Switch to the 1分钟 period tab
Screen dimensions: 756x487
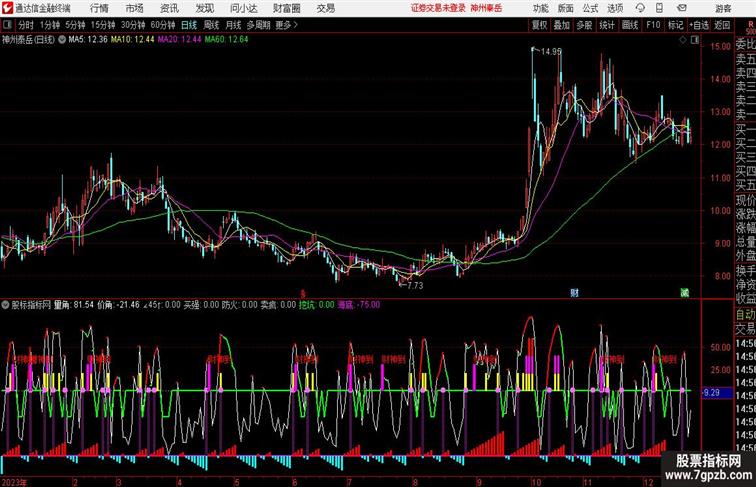coord(50,25)
